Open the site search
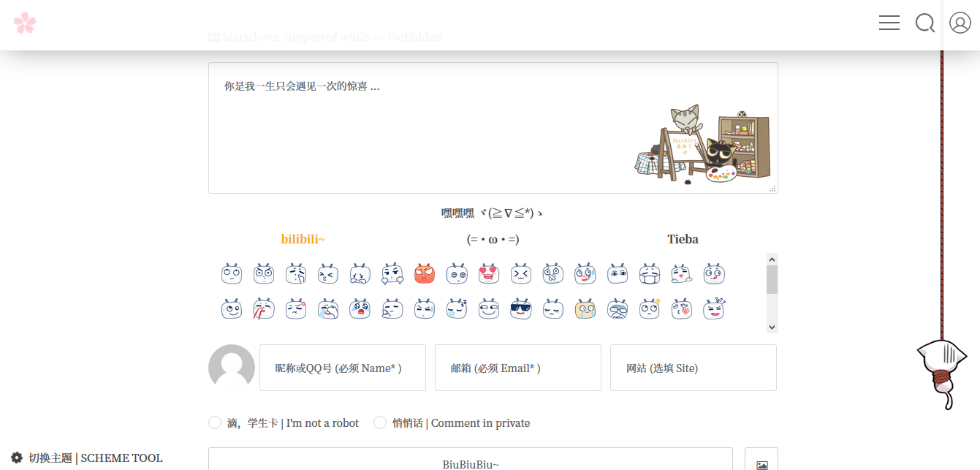This screenshot has width=980, height=470. point(924,23)
